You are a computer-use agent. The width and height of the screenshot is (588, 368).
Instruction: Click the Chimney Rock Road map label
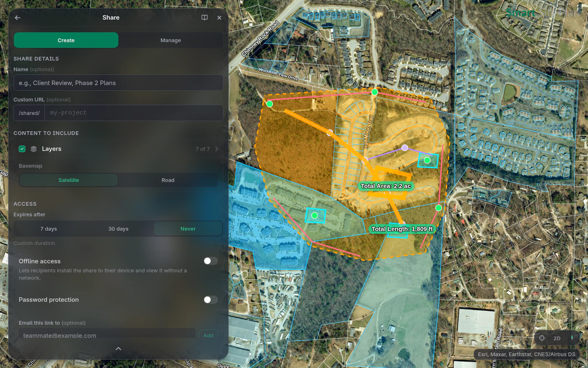tap(260, 38)
